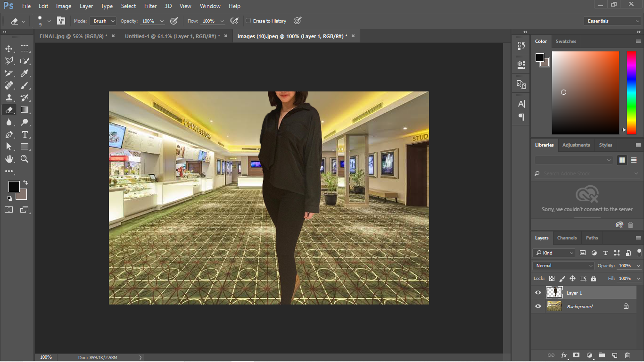
Task: Click the foreground color swatch in toolbar
Action: pos(14,186)
